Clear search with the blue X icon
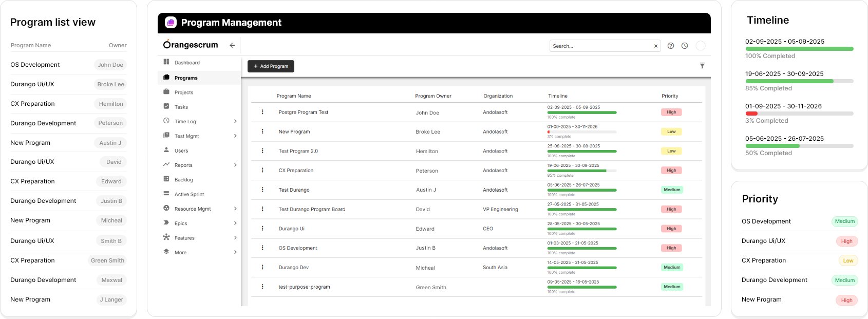 656,46
